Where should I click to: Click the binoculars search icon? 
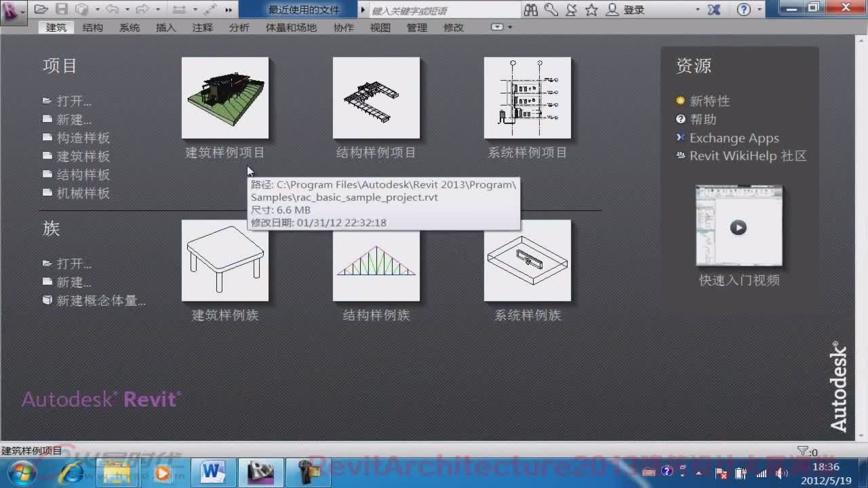[x=531, y=9]
